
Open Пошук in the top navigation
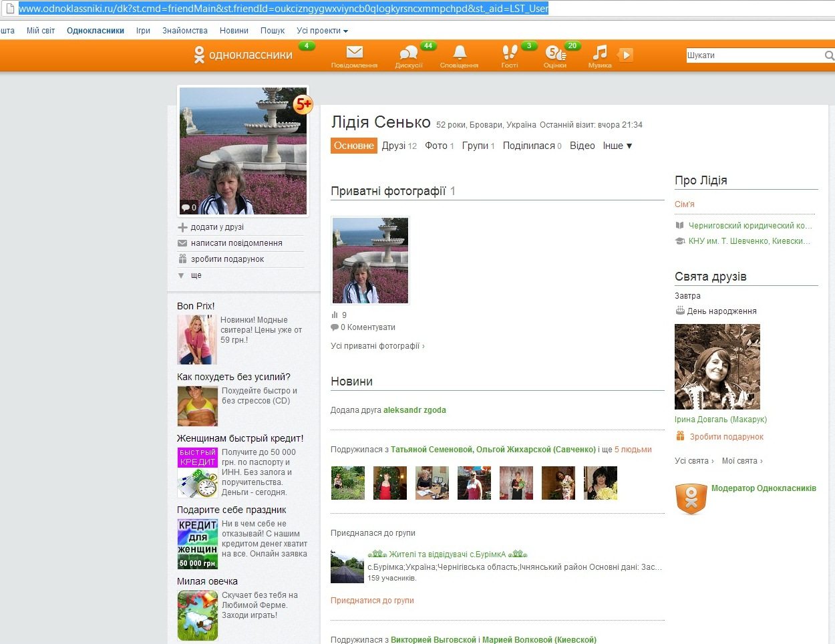273,31
